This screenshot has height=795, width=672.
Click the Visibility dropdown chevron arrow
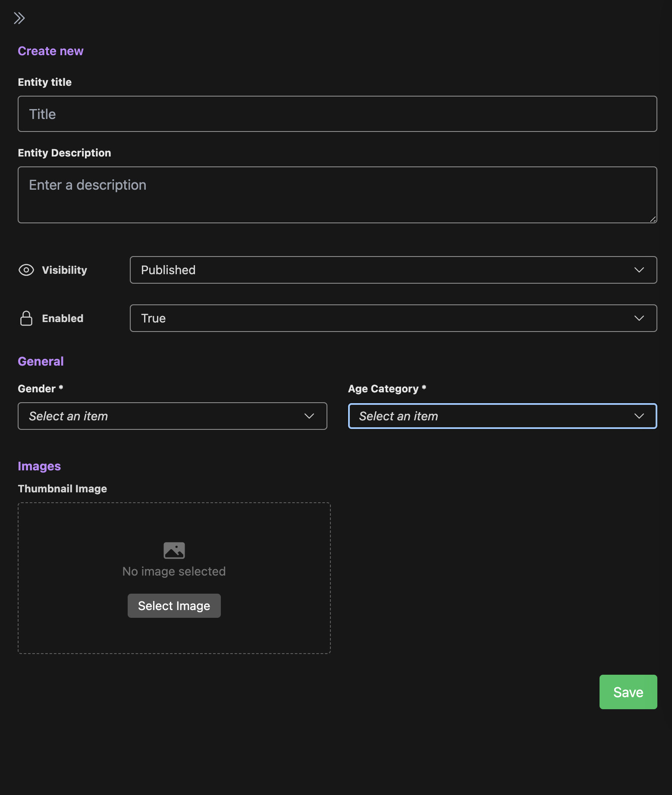pos(639,270)
